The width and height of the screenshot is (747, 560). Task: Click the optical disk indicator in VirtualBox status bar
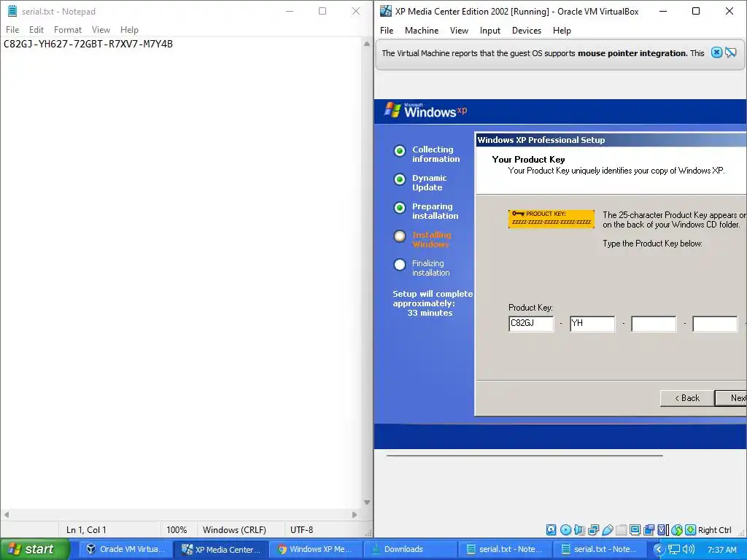point(565,529)
